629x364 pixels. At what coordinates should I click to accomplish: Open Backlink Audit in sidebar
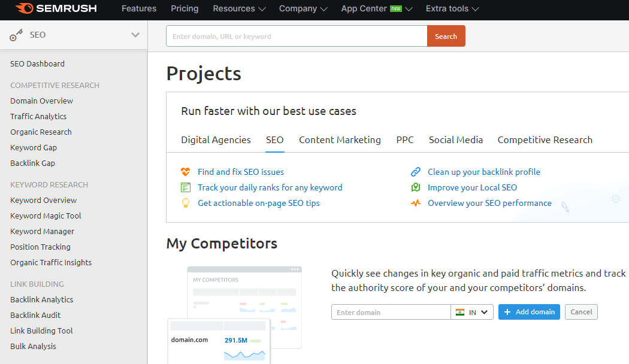pyautogui.click(x=35, y=316)
